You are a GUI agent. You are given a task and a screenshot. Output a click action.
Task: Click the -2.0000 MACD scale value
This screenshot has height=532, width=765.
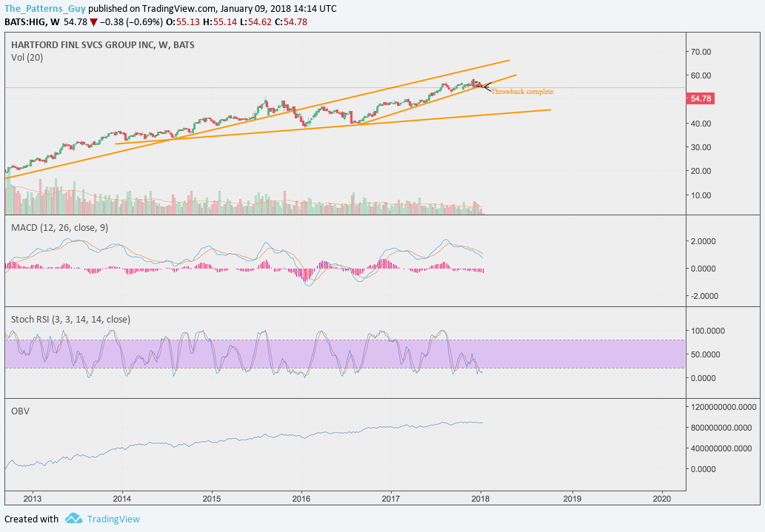tap(703, 296)
